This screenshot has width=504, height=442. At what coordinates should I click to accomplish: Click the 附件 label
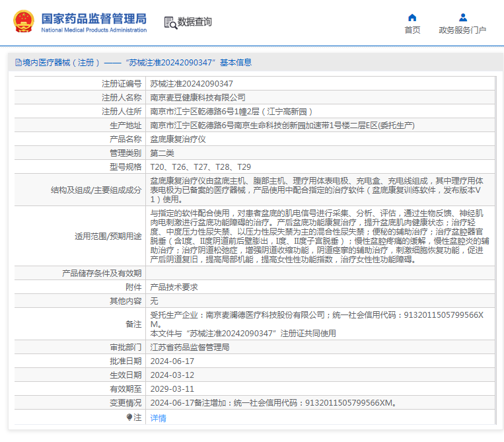pyautogui.click(x=133, y=287)
